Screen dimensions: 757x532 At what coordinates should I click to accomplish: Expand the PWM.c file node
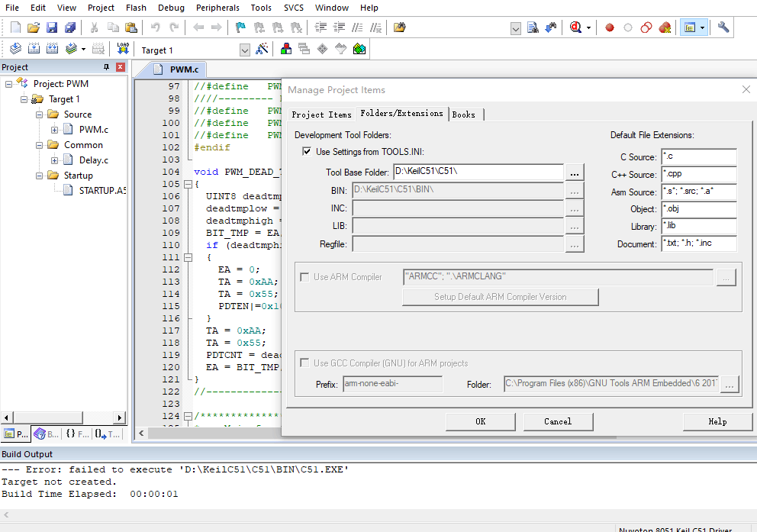(x=54, y=130)
